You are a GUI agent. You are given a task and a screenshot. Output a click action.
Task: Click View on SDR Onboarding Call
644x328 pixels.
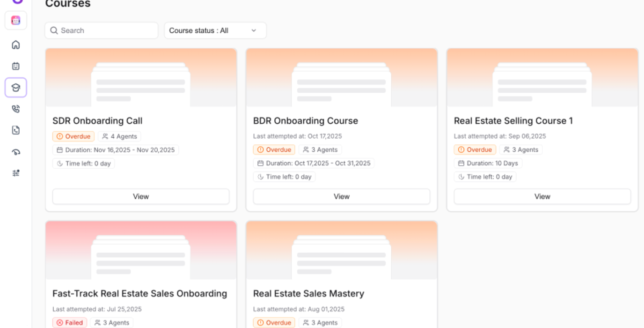[141, 197]
